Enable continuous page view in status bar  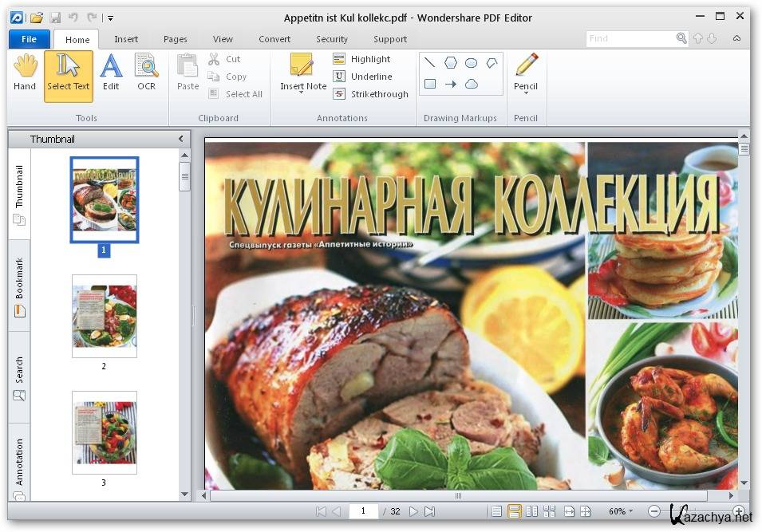515,511
